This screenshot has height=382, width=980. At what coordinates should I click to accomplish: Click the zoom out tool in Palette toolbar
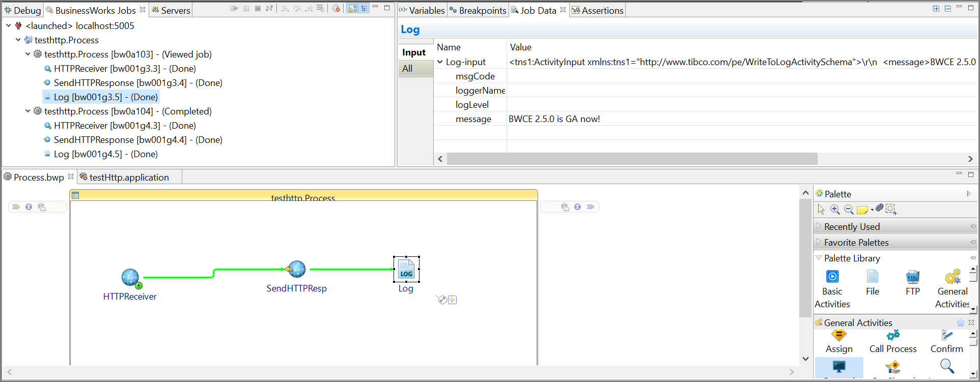pos(849,210)
